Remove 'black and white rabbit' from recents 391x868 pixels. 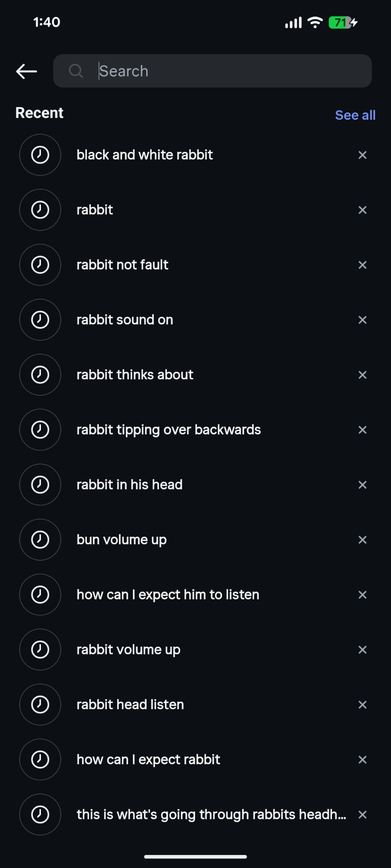[362, 155]
